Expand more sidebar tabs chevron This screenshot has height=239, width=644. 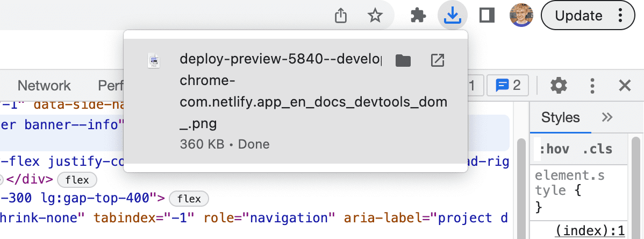607,117
